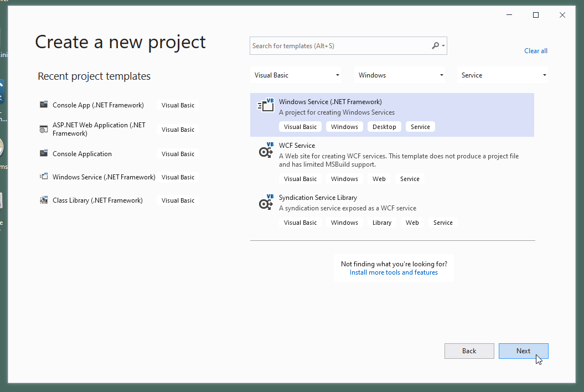The height and width of the screenshot is (392, 584).
Task: Click the Back button
Action: click(469, 351)
